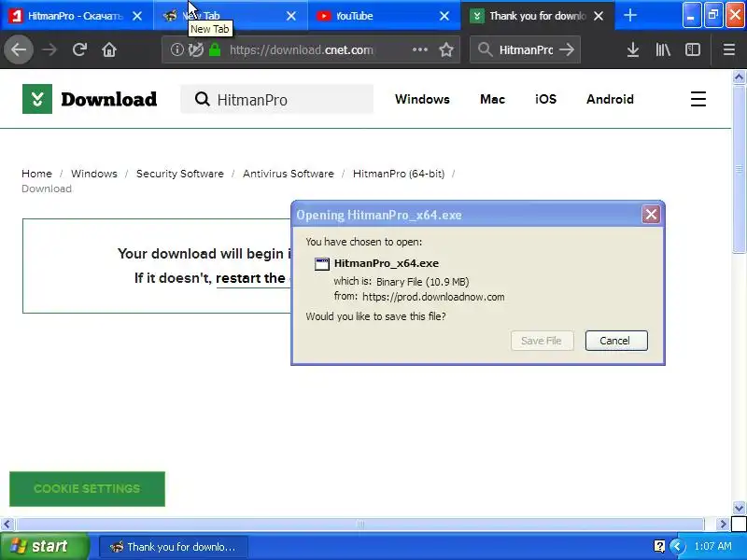Focus the browser search box
The image size is (747, 560).
(526, 49)
